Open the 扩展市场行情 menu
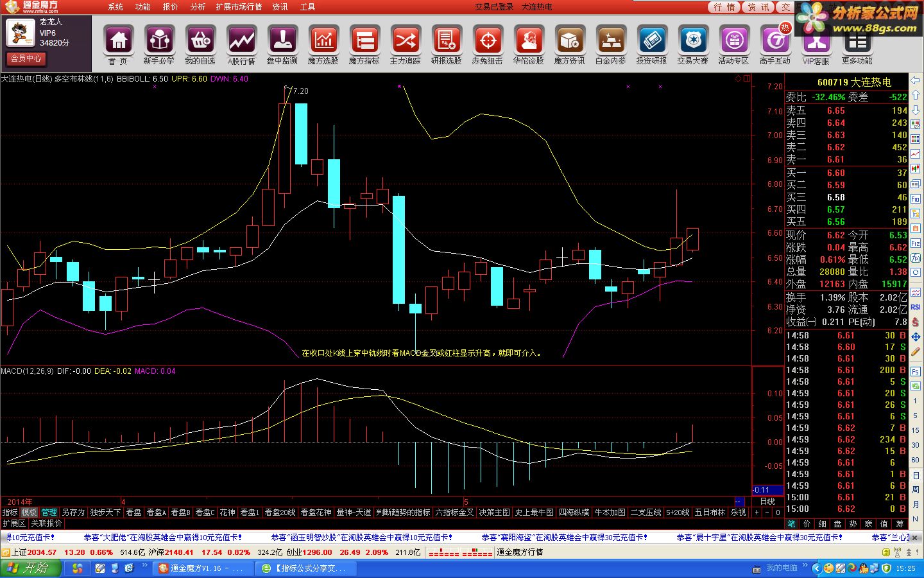 239,7
